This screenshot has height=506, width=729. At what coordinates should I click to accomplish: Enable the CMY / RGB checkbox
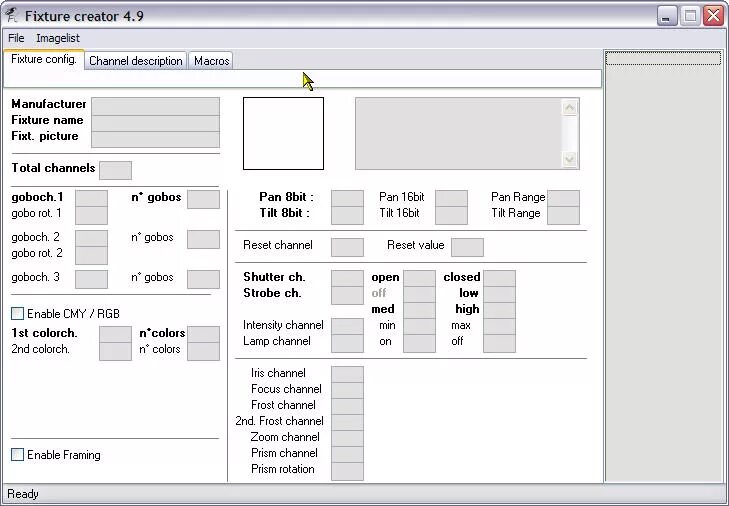[17, 313]
